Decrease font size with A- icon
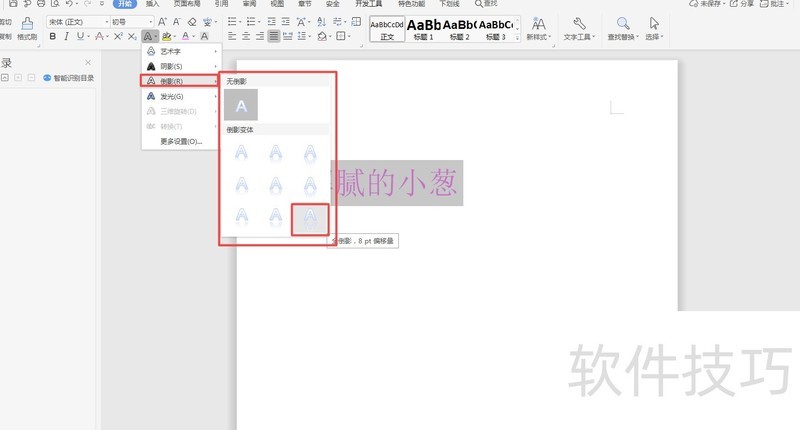 (x=177, y=21)
